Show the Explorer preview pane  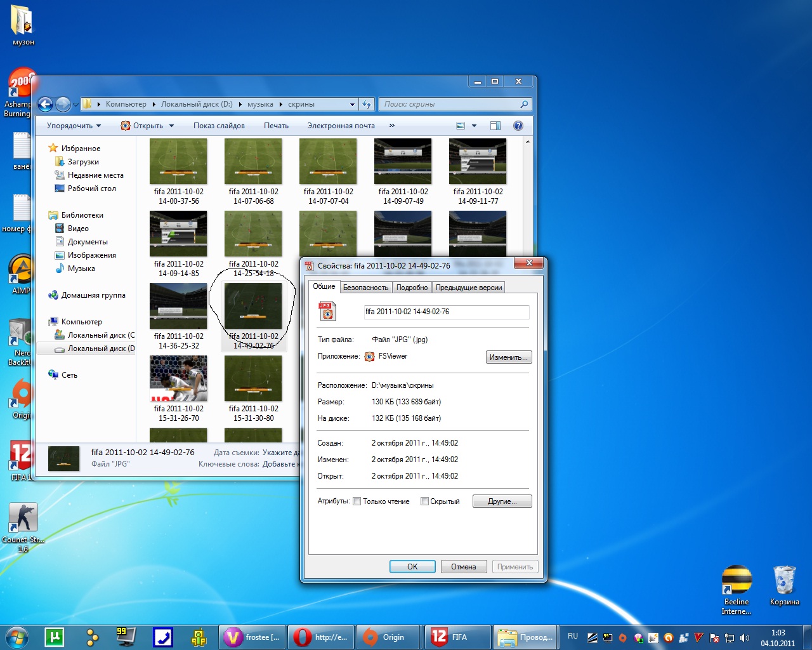coord(495,126)
